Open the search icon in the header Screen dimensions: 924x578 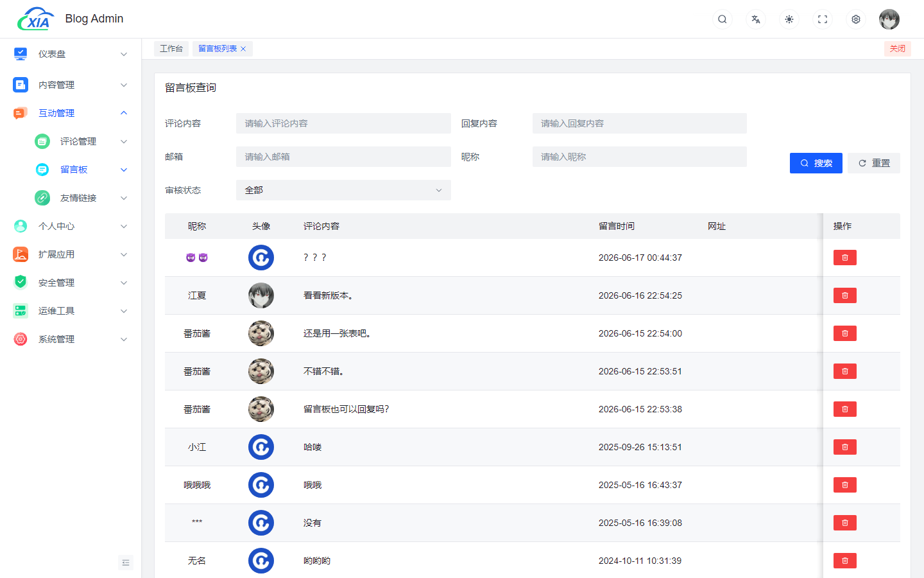[723, 19]
